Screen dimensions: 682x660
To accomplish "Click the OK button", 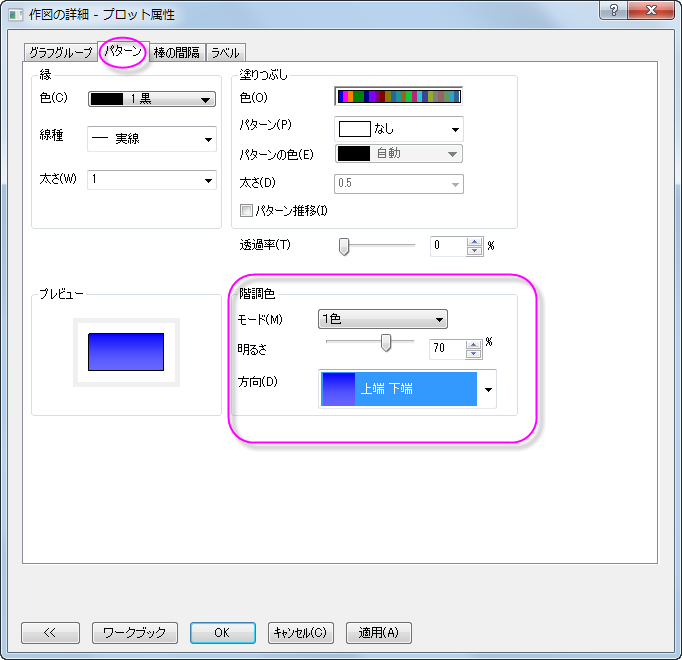I will pyautogui.click(x=223, y=633).
